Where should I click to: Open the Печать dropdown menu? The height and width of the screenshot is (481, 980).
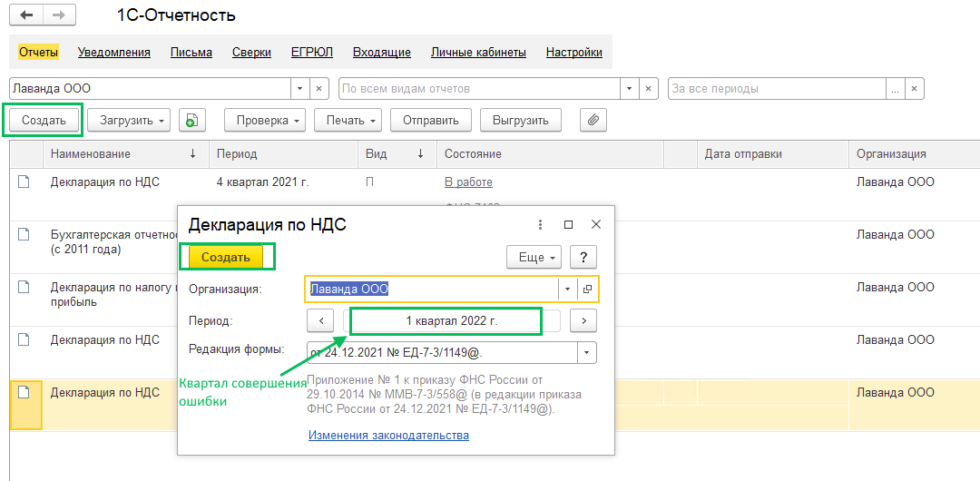click(348, 120)
